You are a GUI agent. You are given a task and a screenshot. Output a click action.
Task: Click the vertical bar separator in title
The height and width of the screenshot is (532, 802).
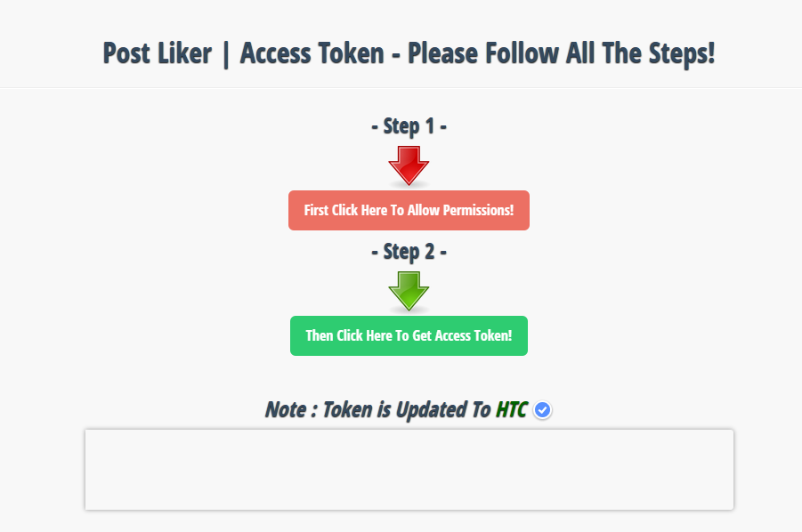[x=225, y=54]
